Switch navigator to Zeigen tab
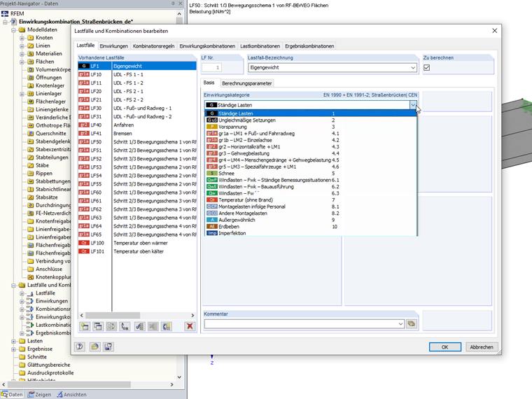Screen dimensions: 532x399 click(40, 395)
